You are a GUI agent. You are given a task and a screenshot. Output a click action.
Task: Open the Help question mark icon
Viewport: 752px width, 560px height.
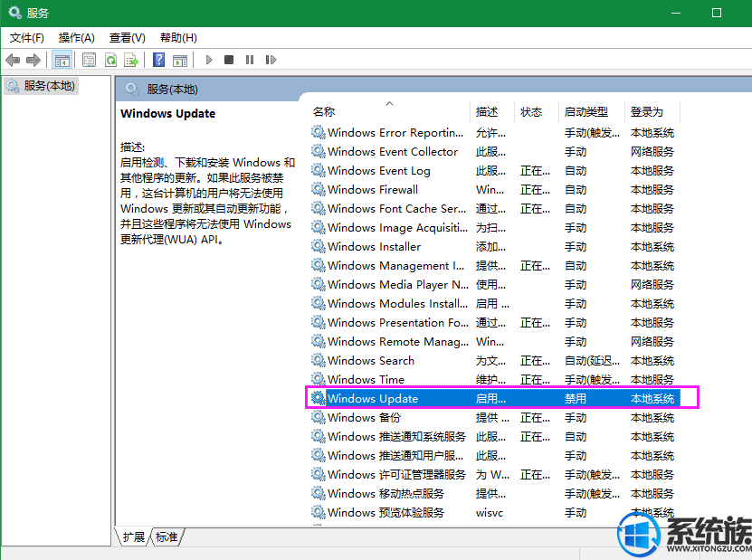point(158,60)
